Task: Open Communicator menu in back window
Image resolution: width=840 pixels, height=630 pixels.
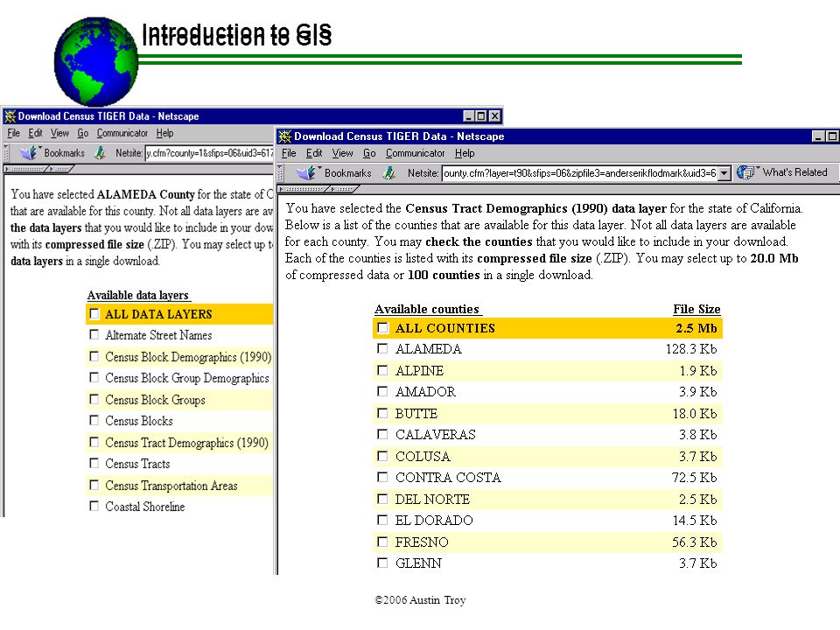Action: [122, 133]
